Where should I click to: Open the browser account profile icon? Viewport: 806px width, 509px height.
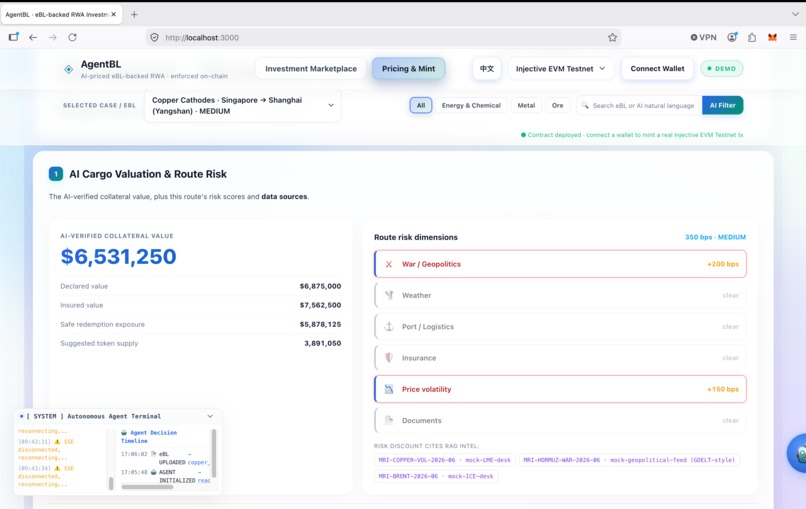(x=732, y=37)
